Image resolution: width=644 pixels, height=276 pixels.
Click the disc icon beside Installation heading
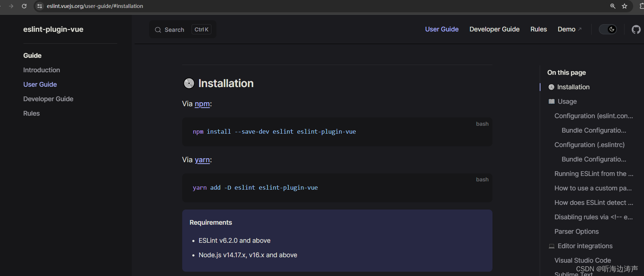coord(189,83)
